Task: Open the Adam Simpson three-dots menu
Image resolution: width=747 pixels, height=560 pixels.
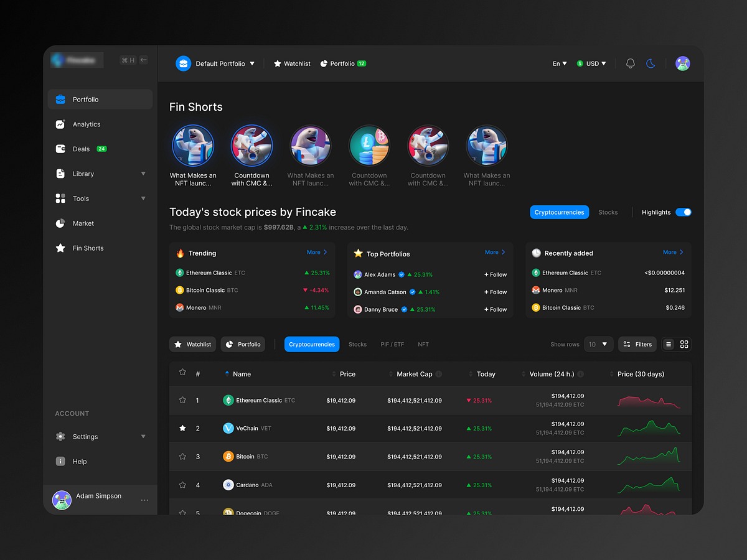Action: point(144,500)
